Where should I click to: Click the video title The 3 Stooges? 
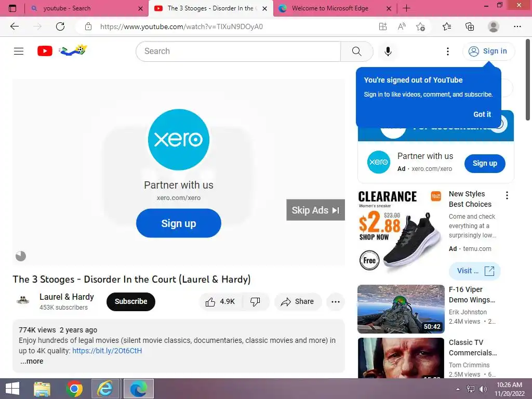click(131, 279)
